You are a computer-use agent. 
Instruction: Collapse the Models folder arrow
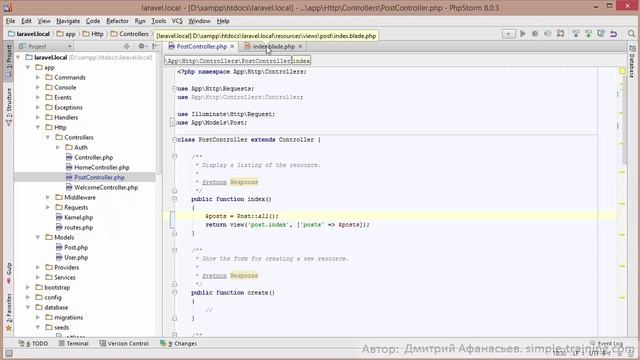click(x=38, y=237)
